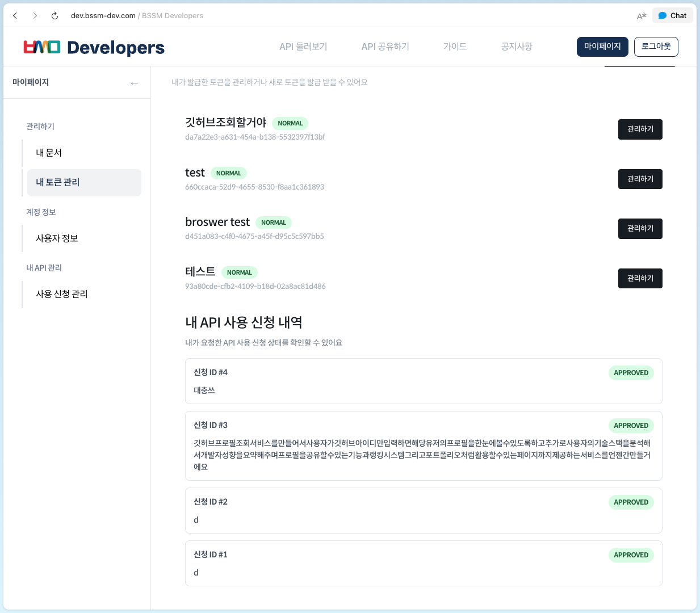
Task: Open the API 둘러보기 menu
Action: coord(303,47)
